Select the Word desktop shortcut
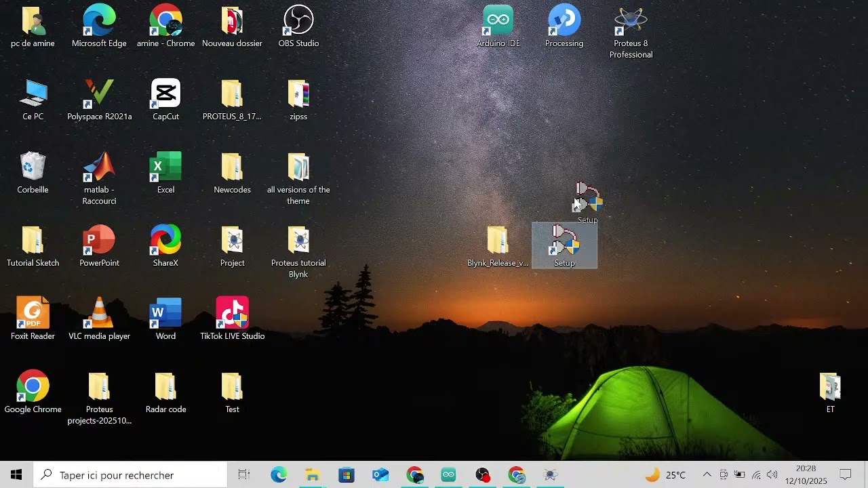The height and width of the screenshot is (488, 868). tap(165, 320)
